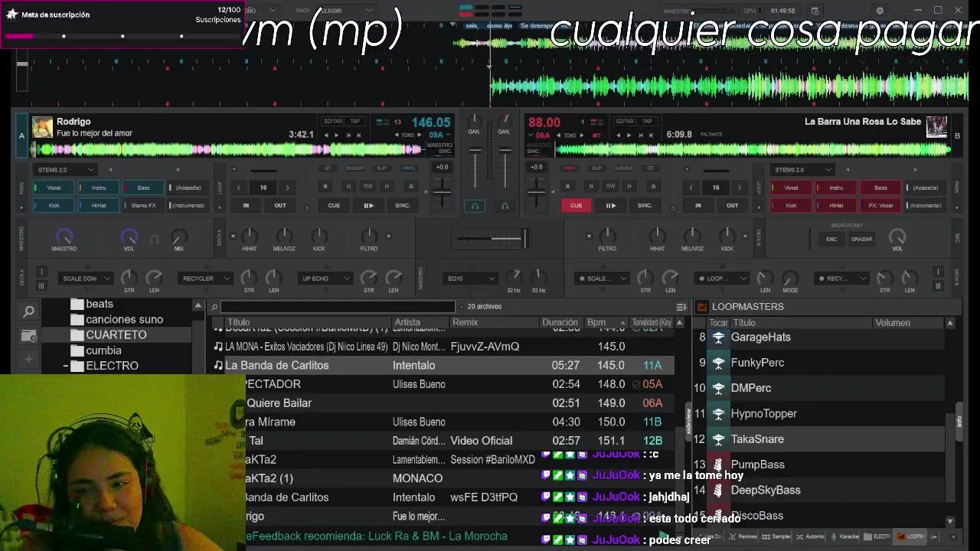Open the RECYCLER effect dropdown
Screen dimensions: 980x551
(204, 279)
